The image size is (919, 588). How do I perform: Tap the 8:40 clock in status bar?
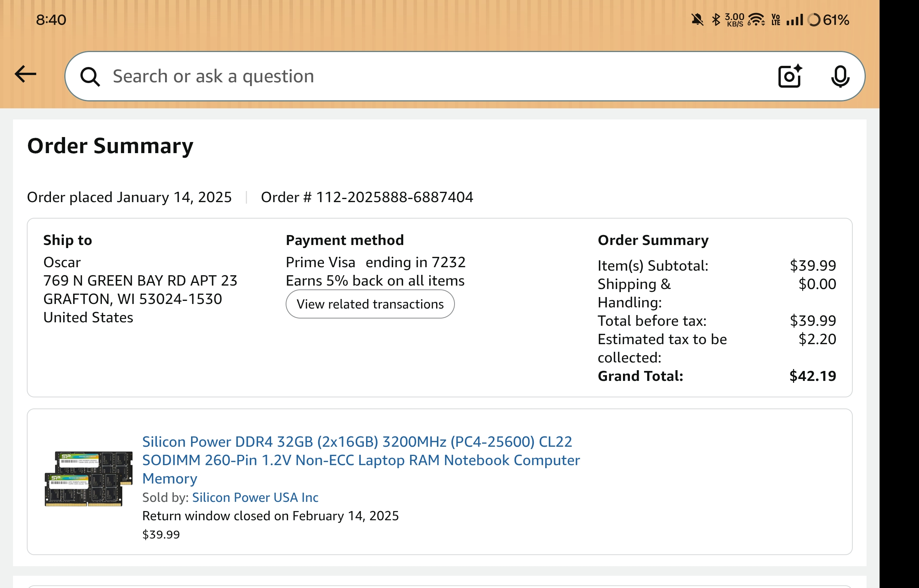pos(51,20)
